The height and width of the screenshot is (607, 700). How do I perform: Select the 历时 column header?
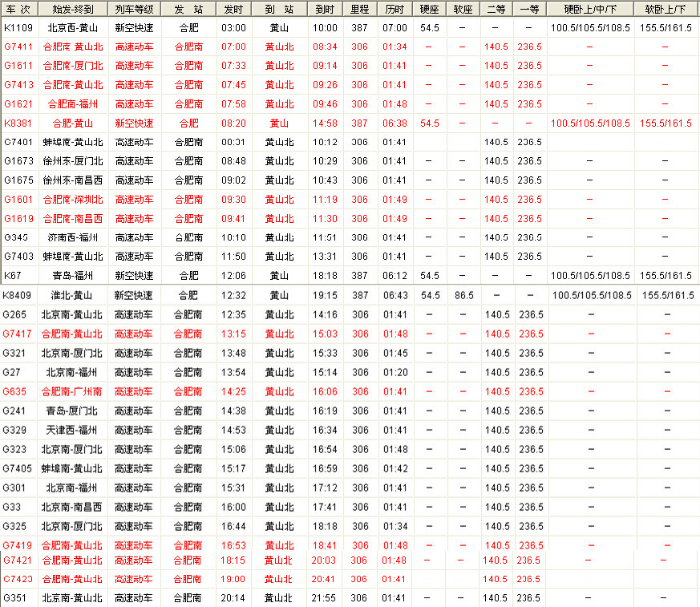(395, 9)
